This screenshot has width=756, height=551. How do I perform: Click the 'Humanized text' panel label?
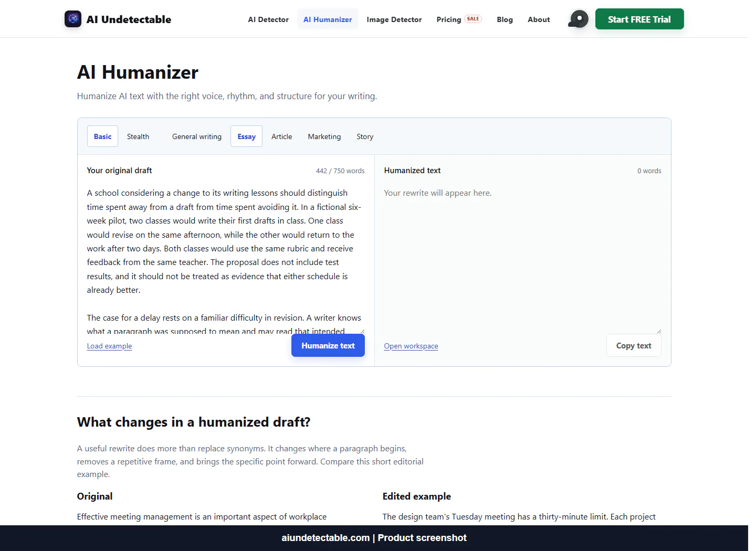(x=412, y=171)
